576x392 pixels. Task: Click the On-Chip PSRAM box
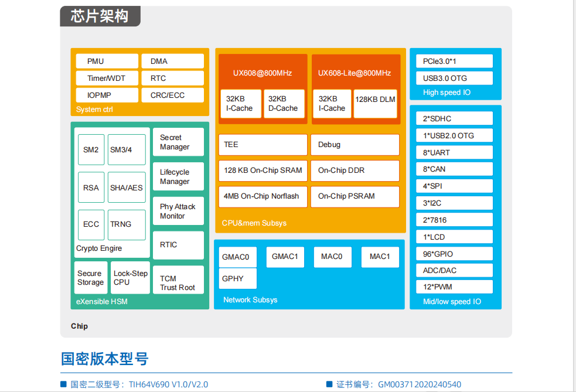coord(355,196)
